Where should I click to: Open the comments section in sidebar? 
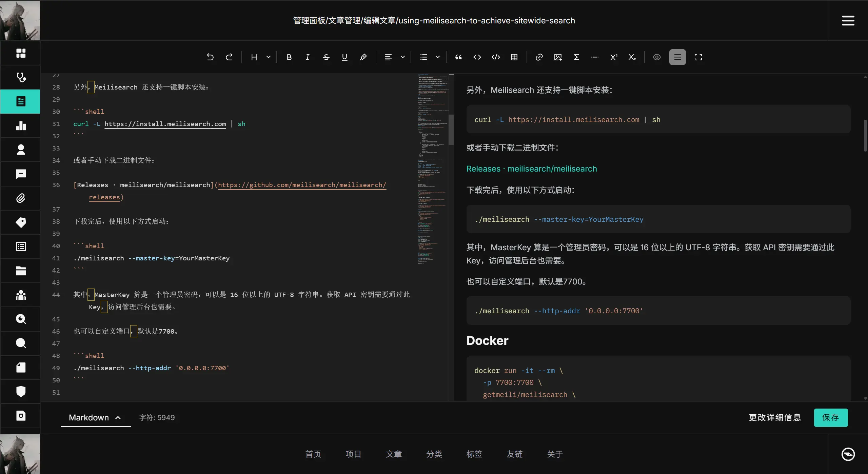click(21, 174)
